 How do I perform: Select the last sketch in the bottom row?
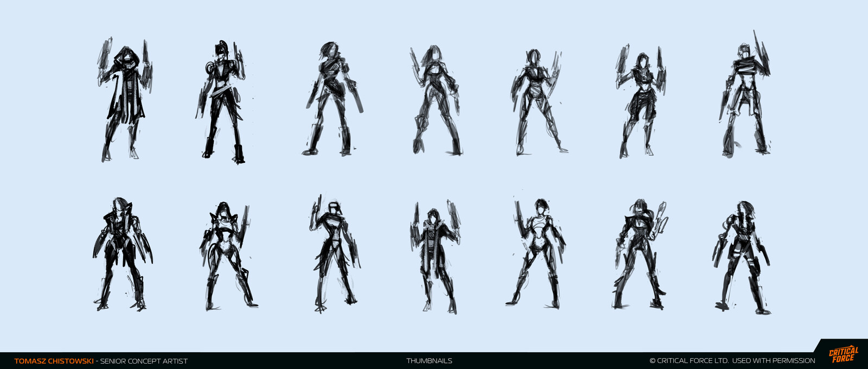(742, 258)
